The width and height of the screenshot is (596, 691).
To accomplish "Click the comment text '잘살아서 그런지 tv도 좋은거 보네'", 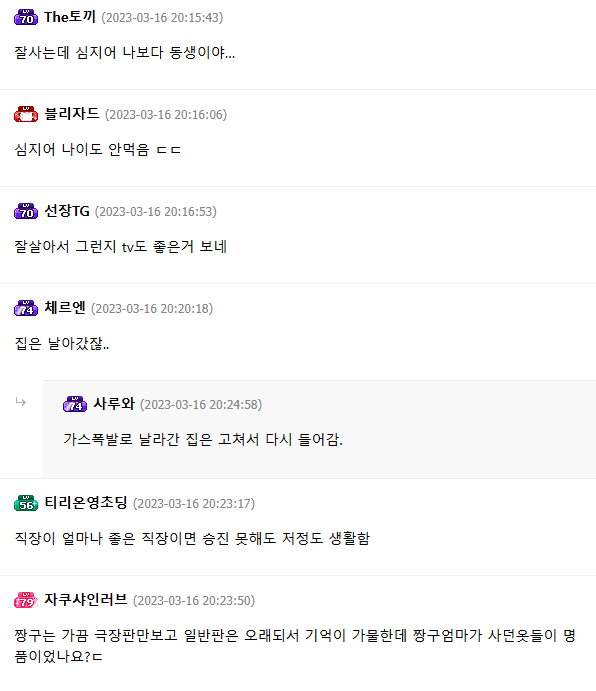I will pyautogui.click(x=121, y=246).
